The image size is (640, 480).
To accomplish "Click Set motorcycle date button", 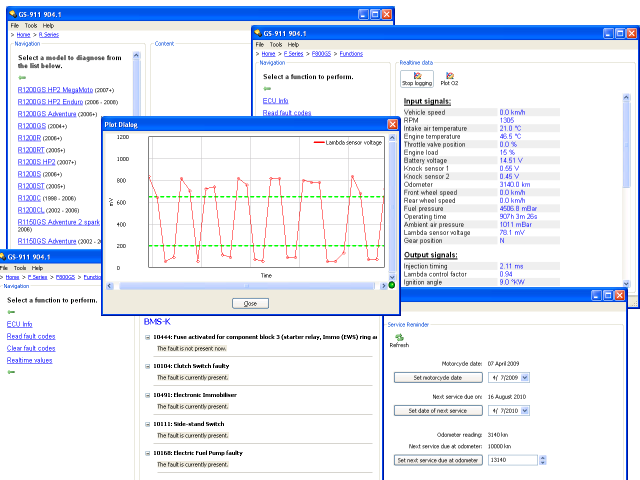I will 438,378.
